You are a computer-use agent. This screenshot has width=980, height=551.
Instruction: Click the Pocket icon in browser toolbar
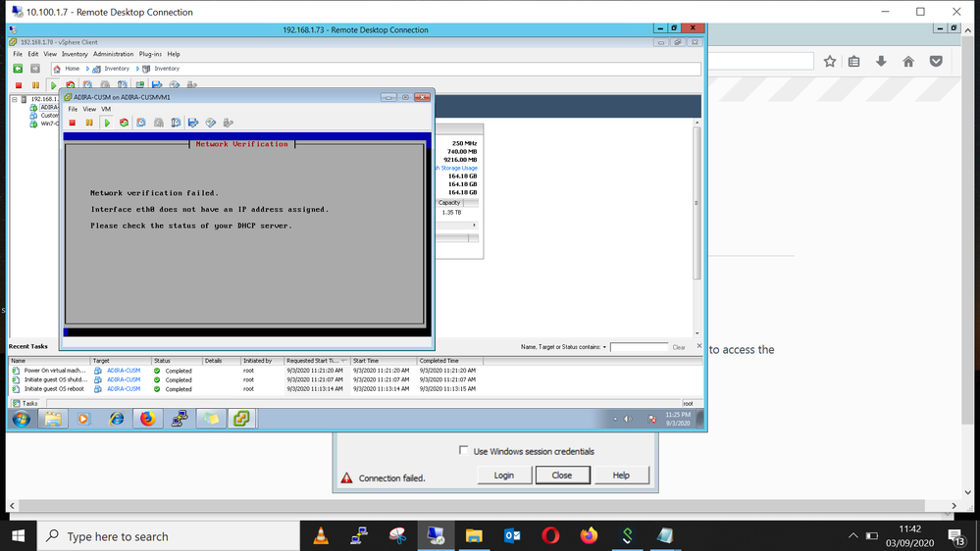[936, 61]
